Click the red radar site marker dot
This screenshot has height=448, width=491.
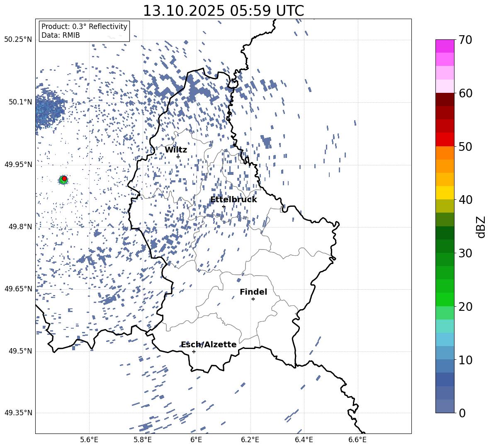pos(64,179)
